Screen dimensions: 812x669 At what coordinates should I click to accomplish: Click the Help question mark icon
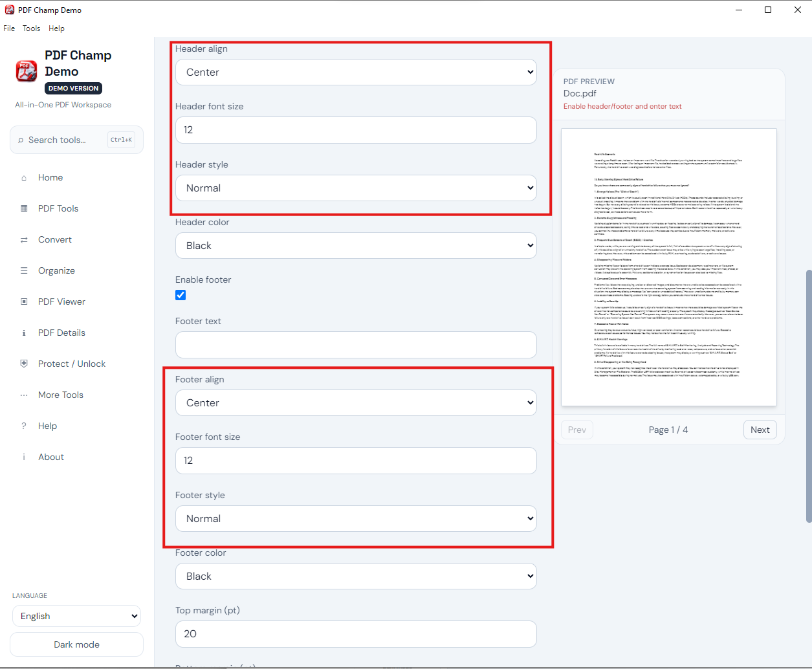point(24,426)
